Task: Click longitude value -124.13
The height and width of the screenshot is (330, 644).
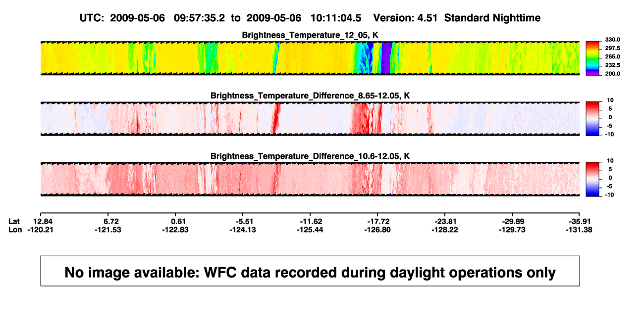Action: [243, 230]
